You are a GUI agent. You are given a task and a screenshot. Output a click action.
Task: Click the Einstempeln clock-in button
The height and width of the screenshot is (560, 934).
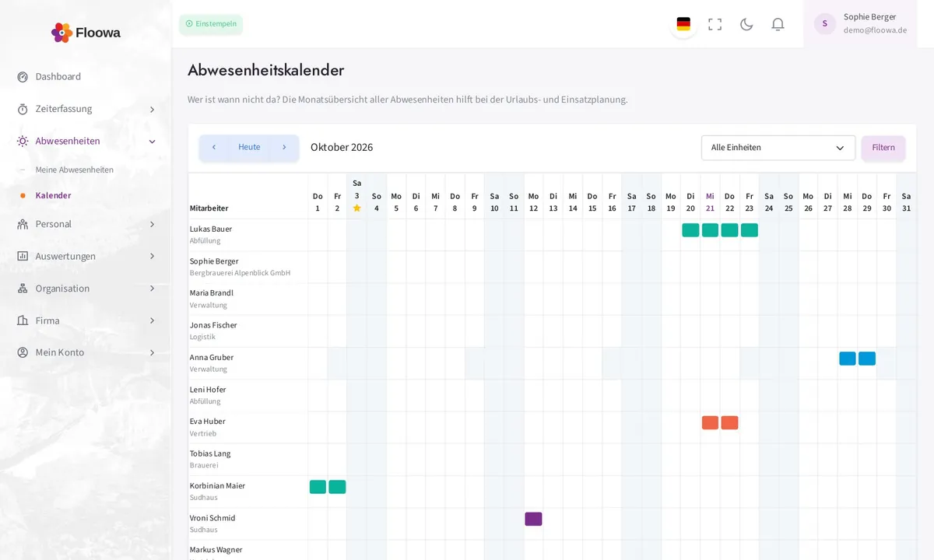coord(211,24)
